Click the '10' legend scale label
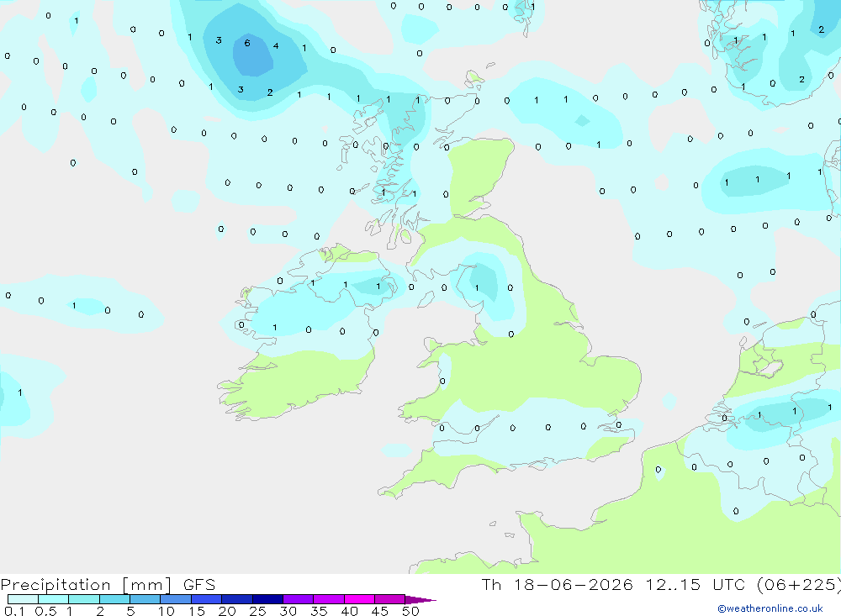841x616 pixels. tap(167, 611)
